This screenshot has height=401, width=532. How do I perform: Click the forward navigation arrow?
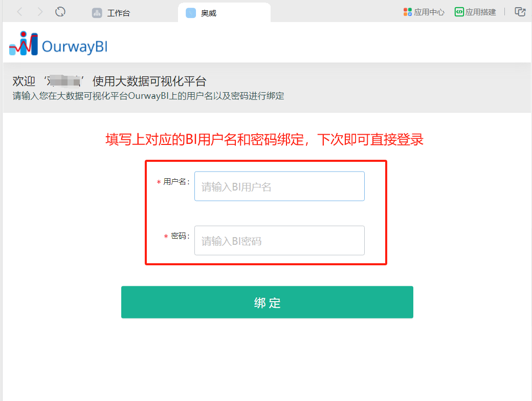tap(40, 12)
